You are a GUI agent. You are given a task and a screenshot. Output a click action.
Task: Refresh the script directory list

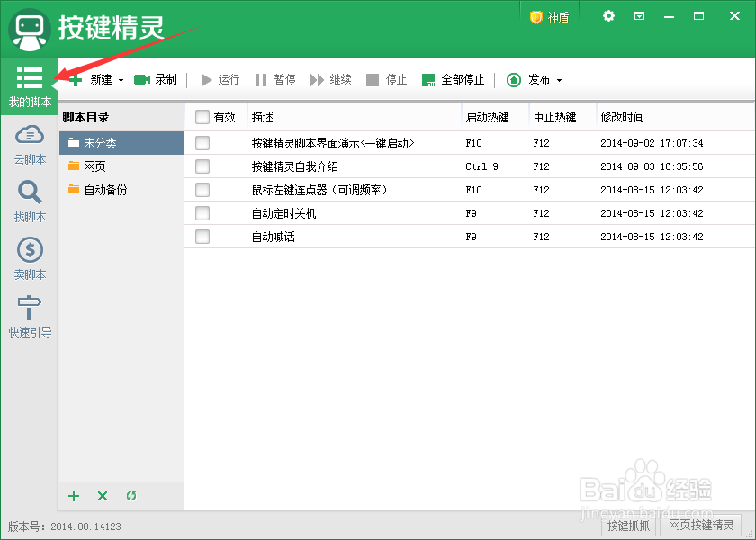[x=131, y=496]
